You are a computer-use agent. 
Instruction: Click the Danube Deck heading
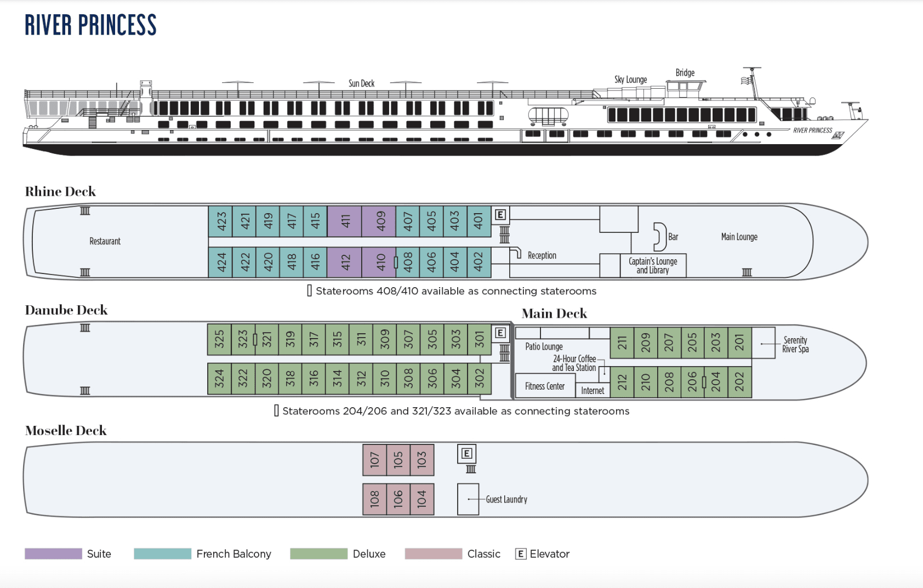(x=66, y=310)
